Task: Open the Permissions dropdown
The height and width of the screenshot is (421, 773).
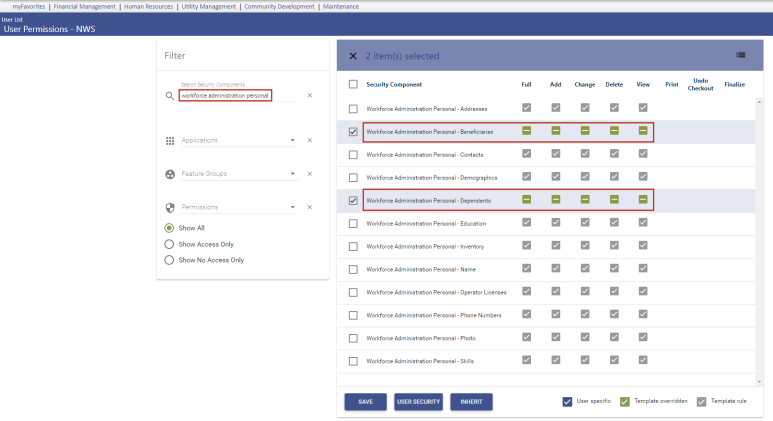Action: pyautogui.click(x=293, y=208)
